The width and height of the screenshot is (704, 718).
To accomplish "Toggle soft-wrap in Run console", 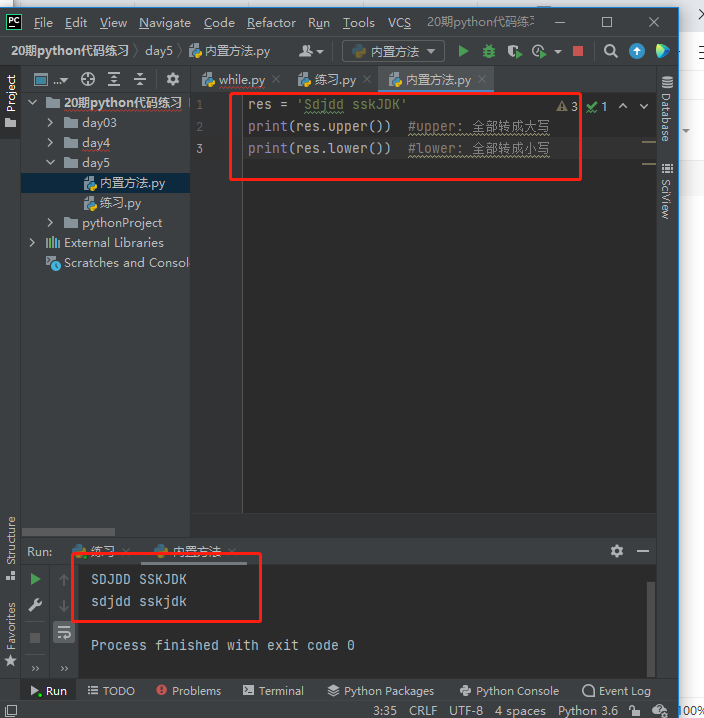I will (x=64, y=632).
